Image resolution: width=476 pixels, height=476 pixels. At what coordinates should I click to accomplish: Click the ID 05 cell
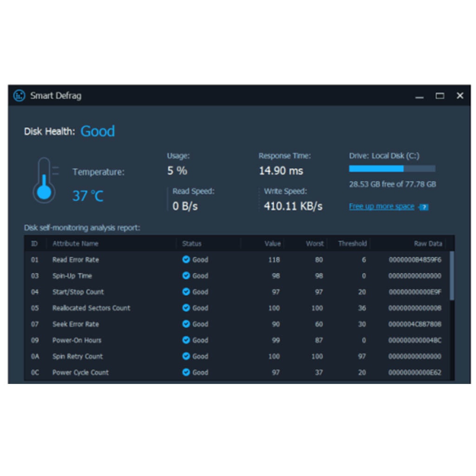click(x=35, y=308)
